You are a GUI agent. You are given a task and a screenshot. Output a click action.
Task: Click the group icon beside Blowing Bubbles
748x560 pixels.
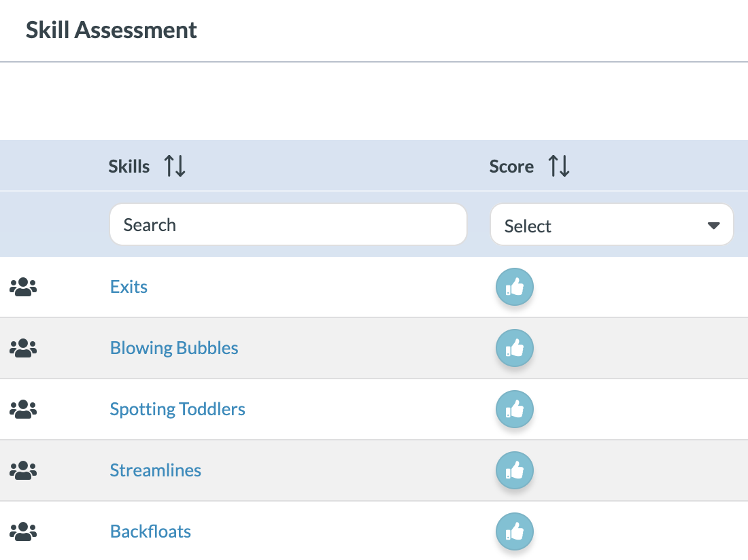tap(22, 348)
